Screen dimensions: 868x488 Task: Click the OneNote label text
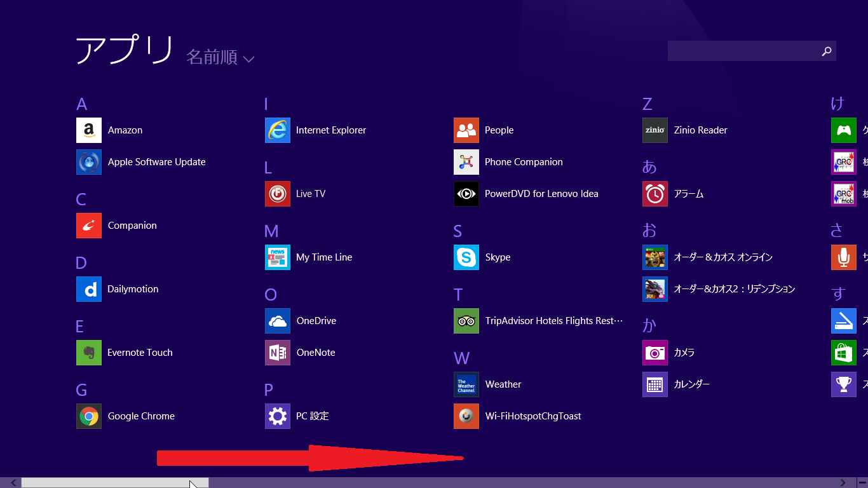316,353
